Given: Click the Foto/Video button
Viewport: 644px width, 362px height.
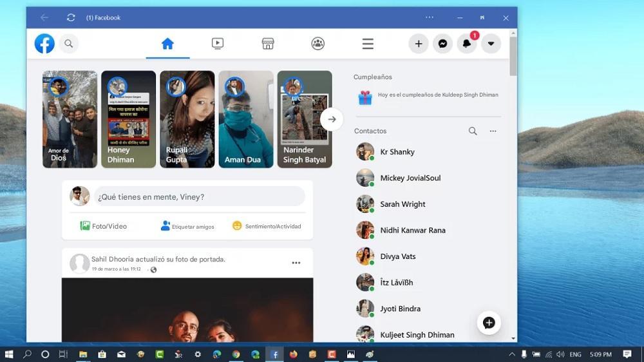Looking at the screenshot, I should [x=104, y=226].
